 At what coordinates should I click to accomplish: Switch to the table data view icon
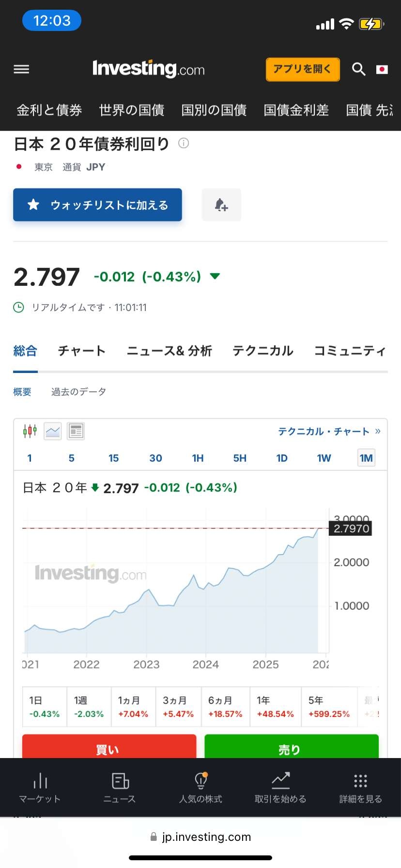[x=76, y=431]
